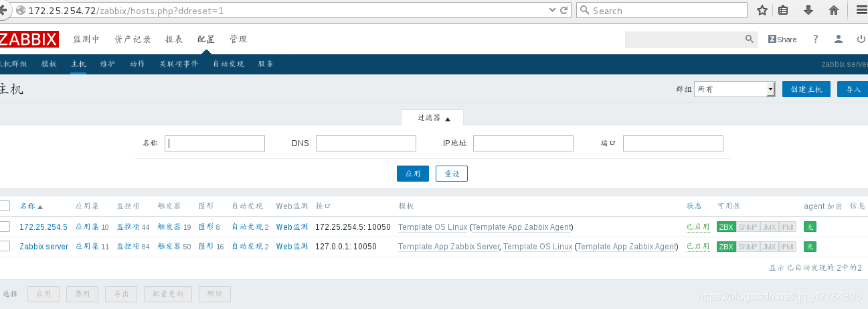The width and height of the screenshot is (868, 309).
Task: Focus the DNS filter field
Action: (x=366, y=143)
